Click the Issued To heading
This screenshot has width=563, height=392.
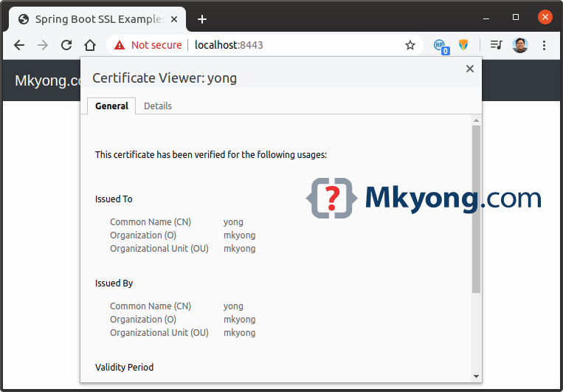click(x=114, y=199)
